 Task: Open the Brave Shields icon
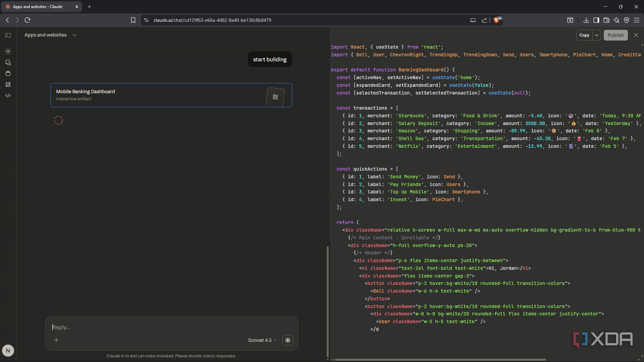click(x=496, y=20)
